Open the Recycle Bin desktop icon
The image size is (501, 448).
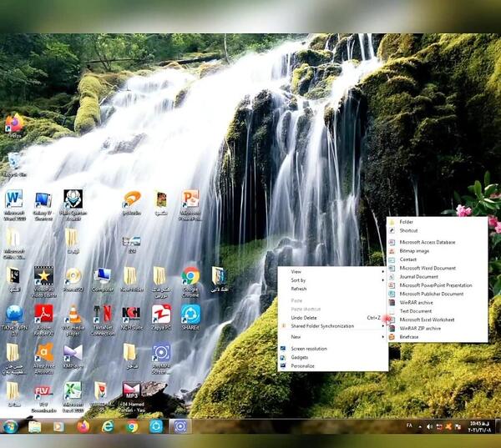tap(14, 164)
